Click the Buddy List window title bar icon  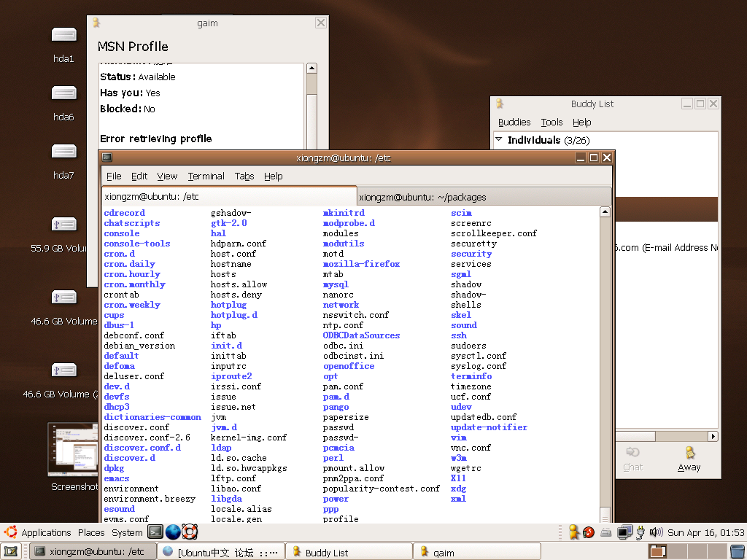click(x=499, y=104)
